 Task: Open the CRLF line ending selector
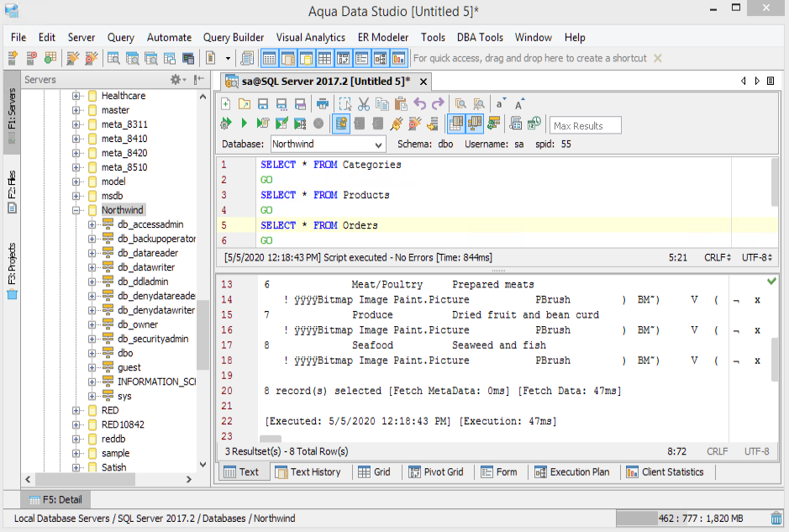click(717, 257)
